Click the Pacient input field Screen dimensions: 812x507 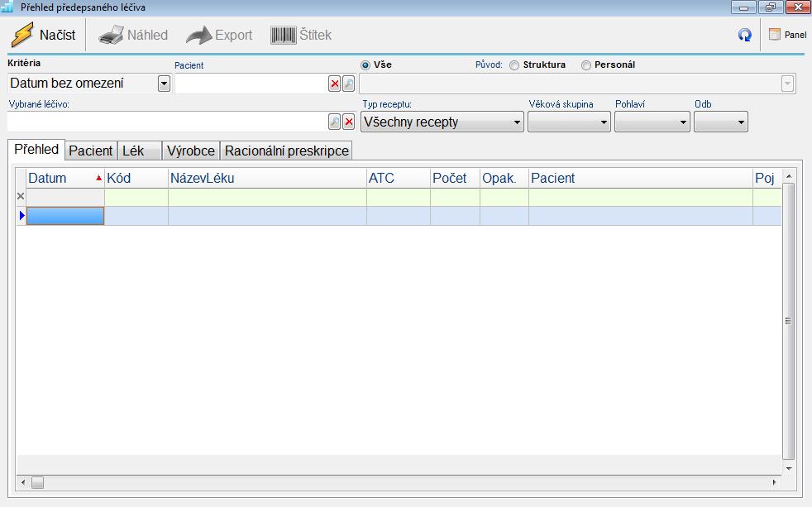(x=251, y=84)
